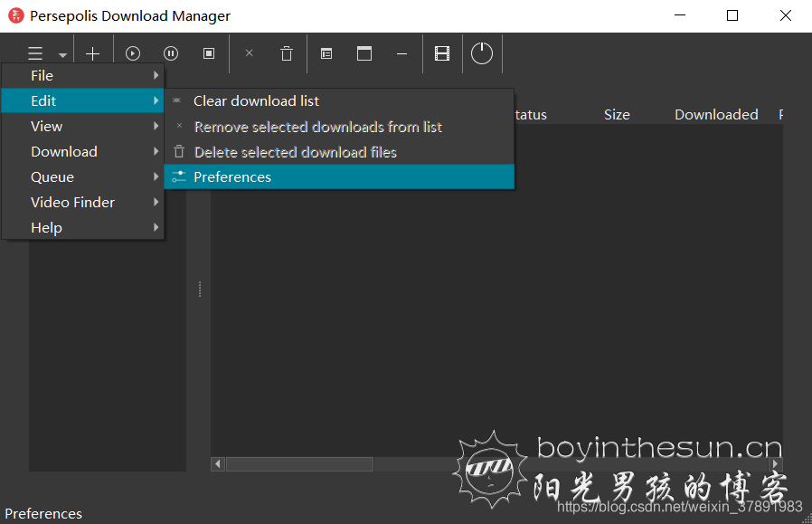This screenshot has height=524, width=812.
Task: Pause download with the pause icon
Action: (x=171, y=53)
